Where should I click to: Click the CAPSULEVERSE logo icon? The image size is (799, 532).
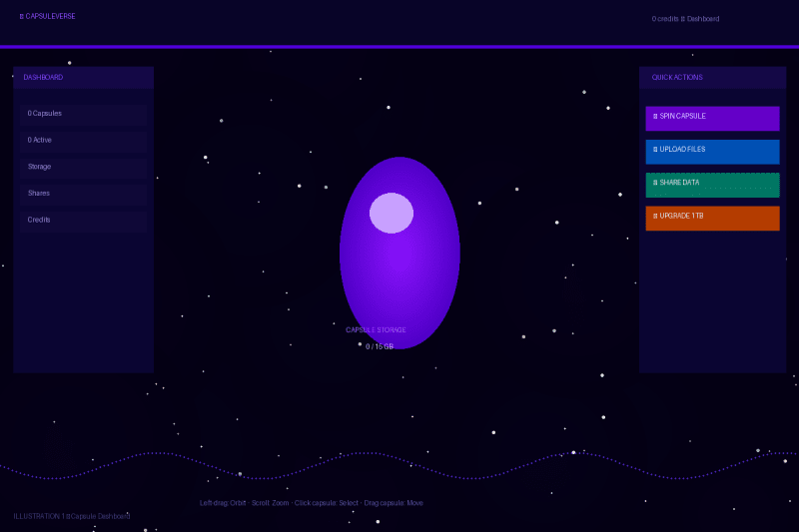(21, 16)
